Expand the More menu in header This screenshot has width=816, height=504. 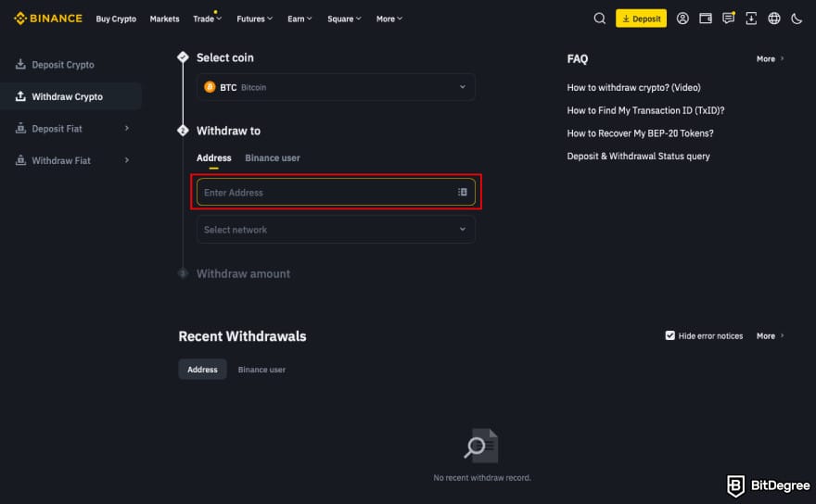389,19
